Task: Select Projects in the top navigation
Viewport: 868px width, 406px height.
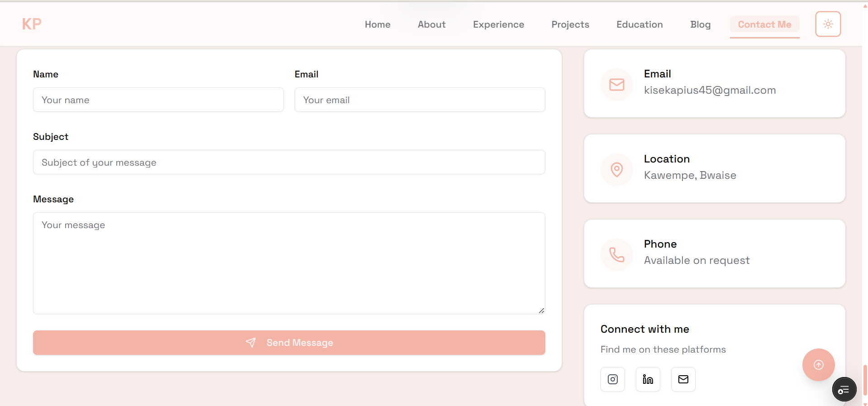Action: pyautogui.click(x=570, y=24)
